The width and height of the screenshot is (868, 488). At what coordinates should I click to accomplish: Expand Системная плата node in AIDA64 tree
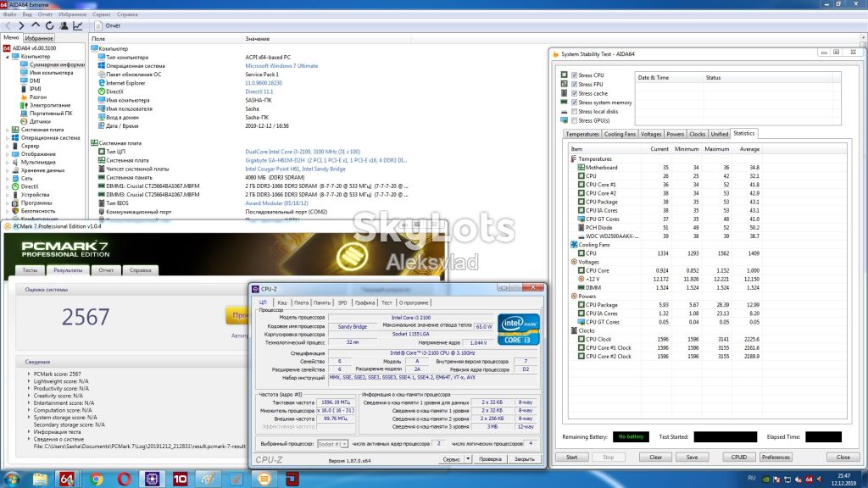7,130
